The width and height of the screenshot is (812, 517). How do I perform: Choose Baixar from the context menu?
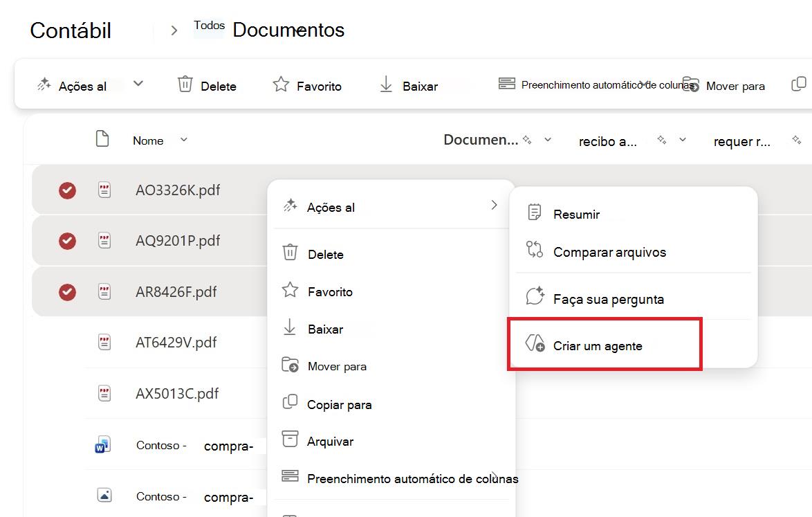pyautogui.click(x=391, y=329)
